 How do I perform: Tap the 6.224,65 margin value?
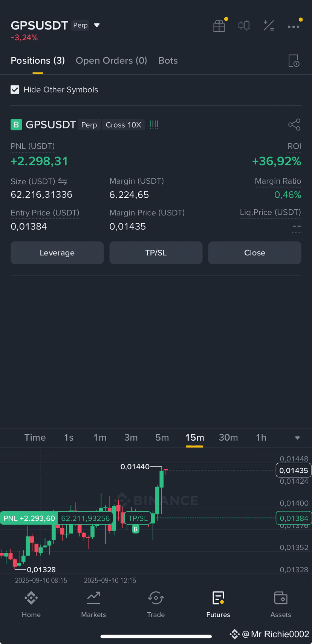(129, 195)
